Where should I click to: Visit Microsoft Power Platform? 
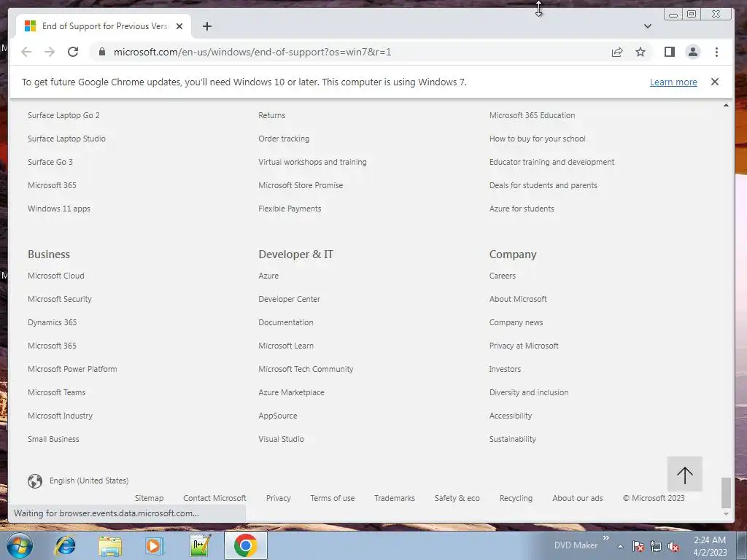(x=72, y=369)
